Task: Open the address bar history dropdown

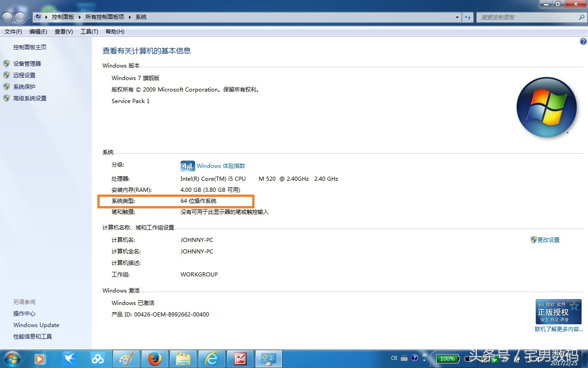Action: [457, 17]
